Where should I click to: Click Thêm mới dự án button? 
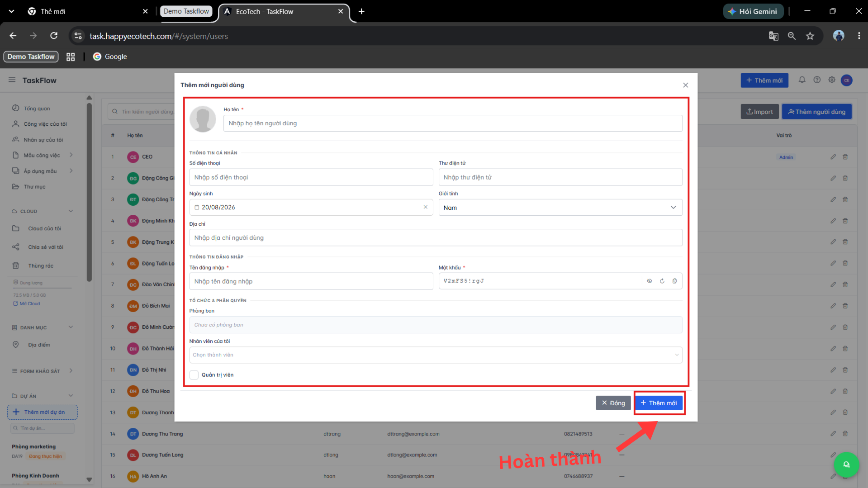tap(43, 412)
